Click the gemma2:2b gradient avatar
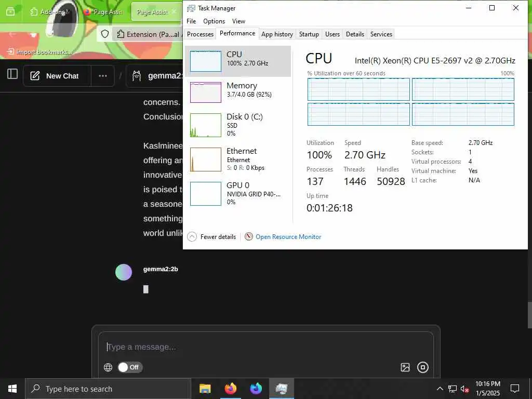Viewport: 532px width, 399px height. tap(124, 272)
